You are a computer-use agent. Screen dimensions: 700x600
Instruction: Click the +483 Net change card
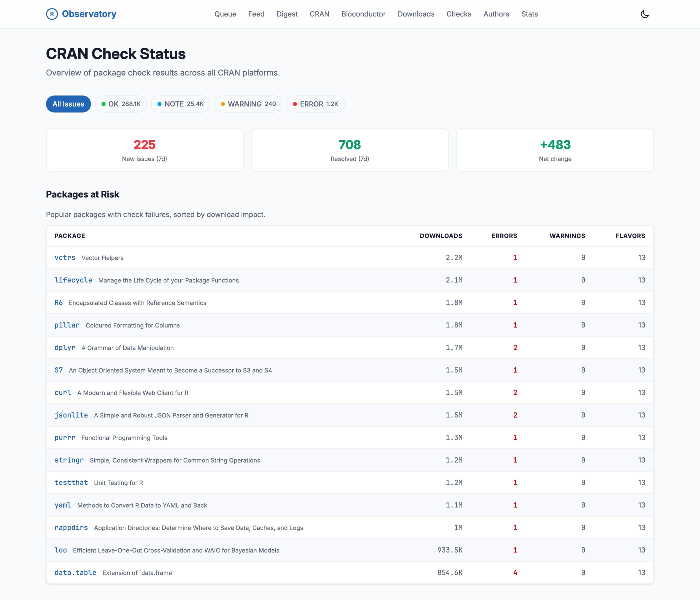[555, 150]
